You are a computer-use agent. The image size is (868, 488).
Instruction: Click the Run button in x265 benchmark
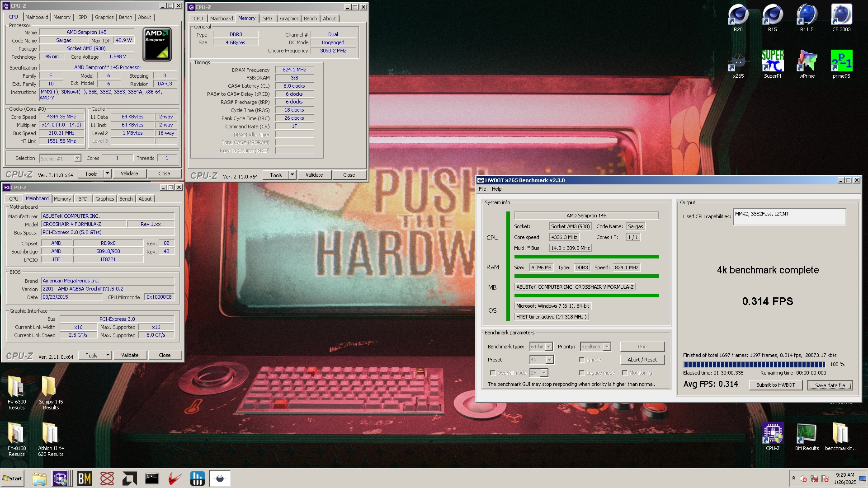[x=642, y=347]
